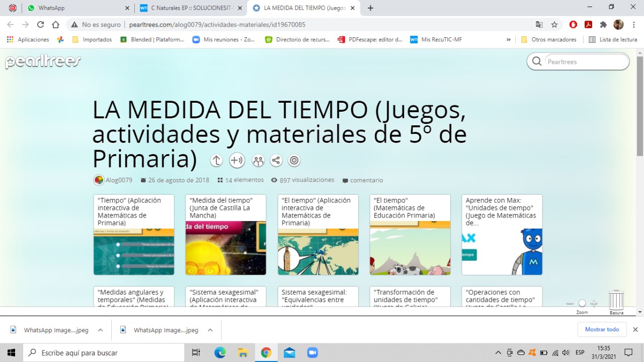Click the Chrome translate page icon
This screenshot has height=362, width=644.
tap(539, 25)
